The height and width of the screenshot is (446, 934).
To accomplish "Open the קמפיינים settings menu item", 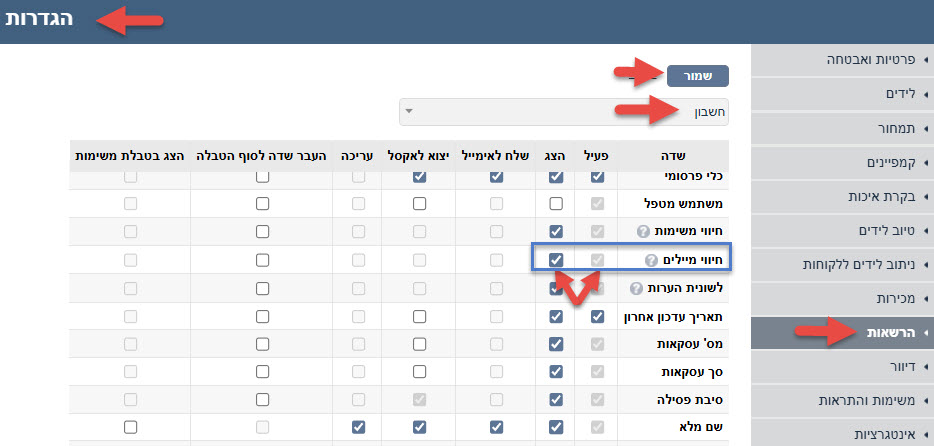I will tap(842, 161).
